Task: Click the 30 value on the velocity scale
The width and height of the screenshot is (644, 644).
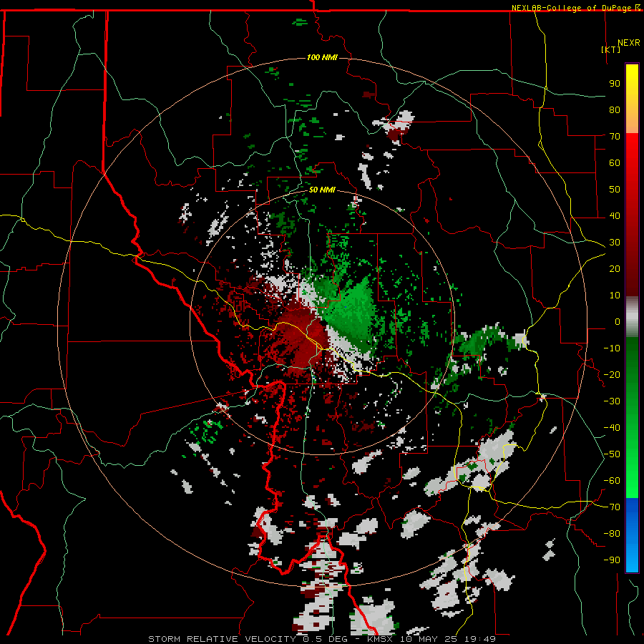Action: pos(615,243)
